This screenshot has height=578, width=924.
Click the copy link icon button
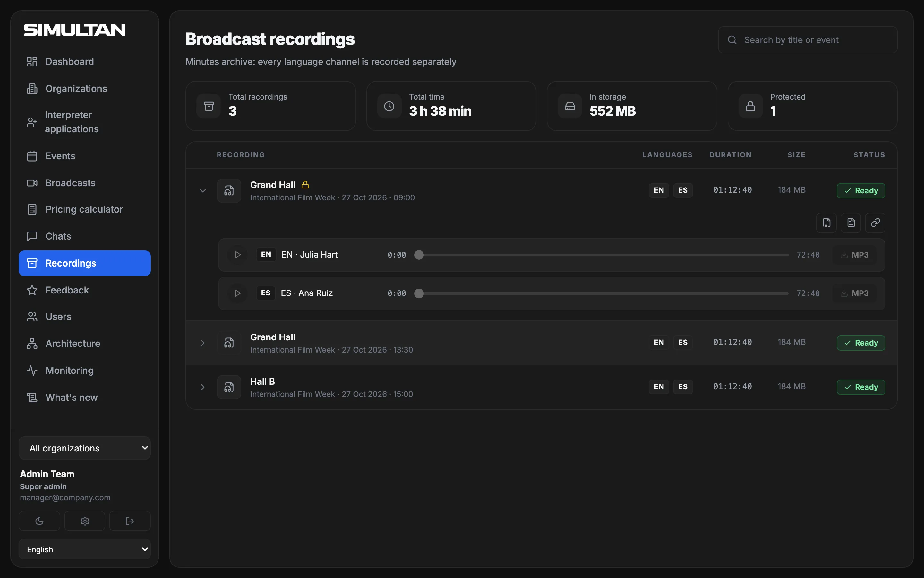tap(875, 223)
